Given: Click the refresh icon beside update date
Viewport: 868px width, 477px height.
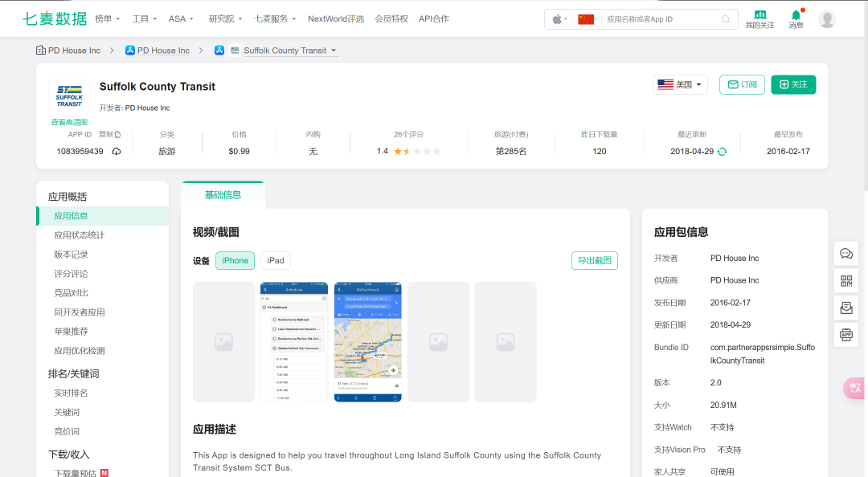Looking at the screenshot, I should (722, 151).
